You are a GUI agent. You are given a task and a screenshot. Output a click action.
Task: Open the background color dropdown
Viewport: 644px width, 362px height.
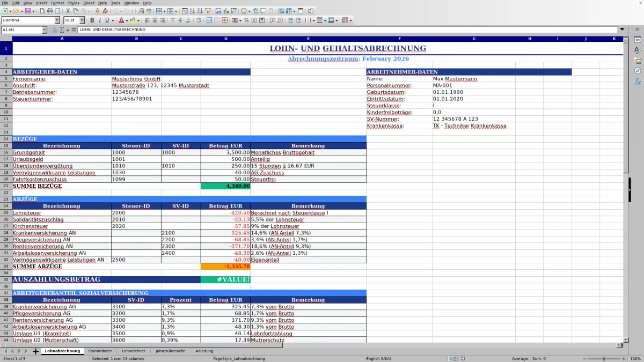click(137, 20)
